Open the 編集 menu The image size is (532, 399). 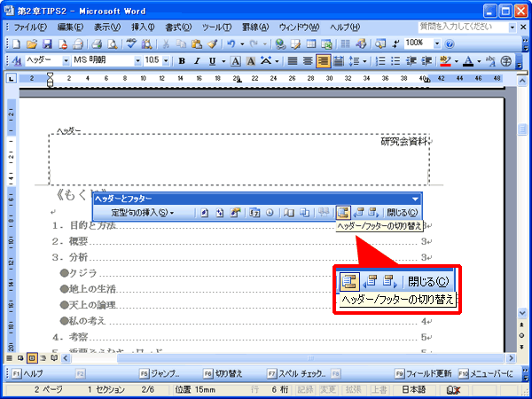(x=71, y=27)
